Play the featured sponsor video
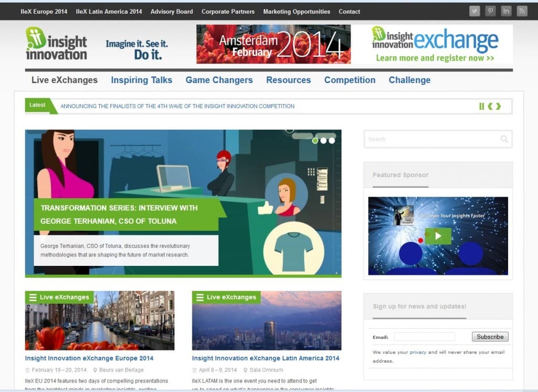Screen dimensions: 538x392 [438, 236]
